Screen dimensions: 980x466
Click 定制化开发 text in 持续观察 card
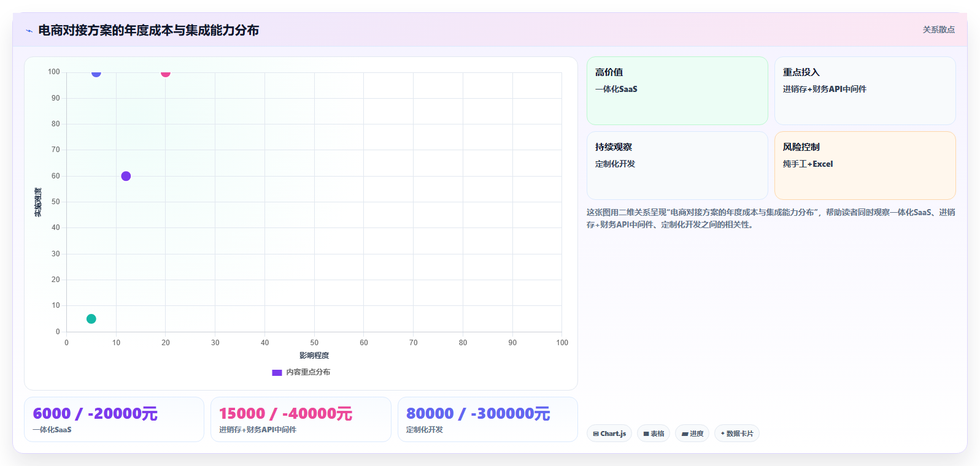615,164
